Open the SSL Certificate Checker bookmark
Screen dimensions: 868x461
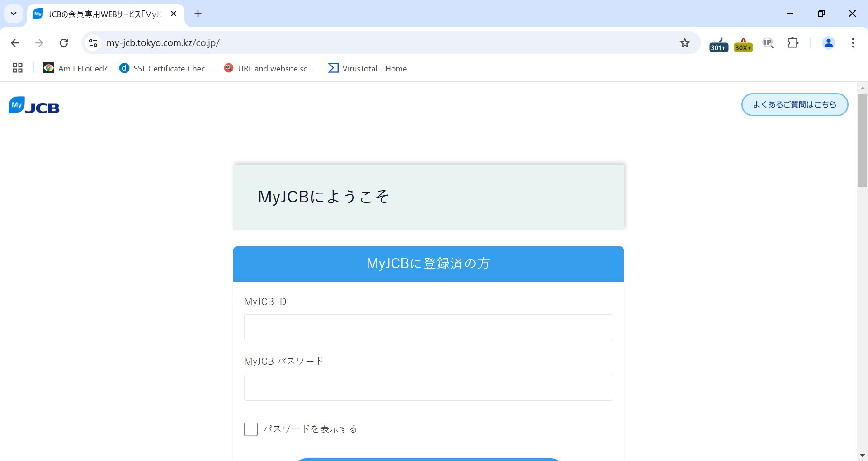point(165,68)
